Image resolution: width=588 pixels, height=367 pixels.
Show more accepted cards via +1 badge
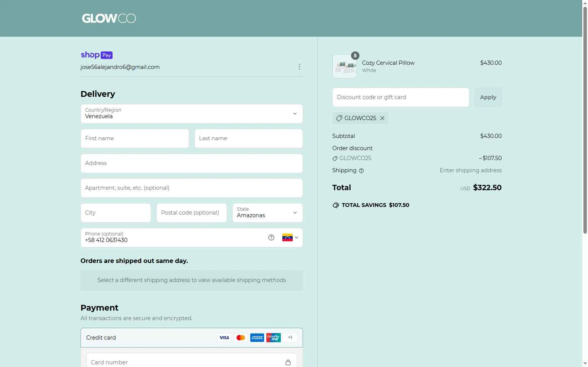coord(290,338)
